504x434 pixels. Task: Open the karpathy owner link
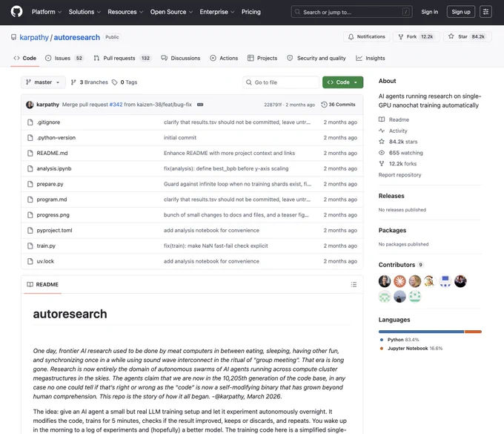tap(34, 37)
